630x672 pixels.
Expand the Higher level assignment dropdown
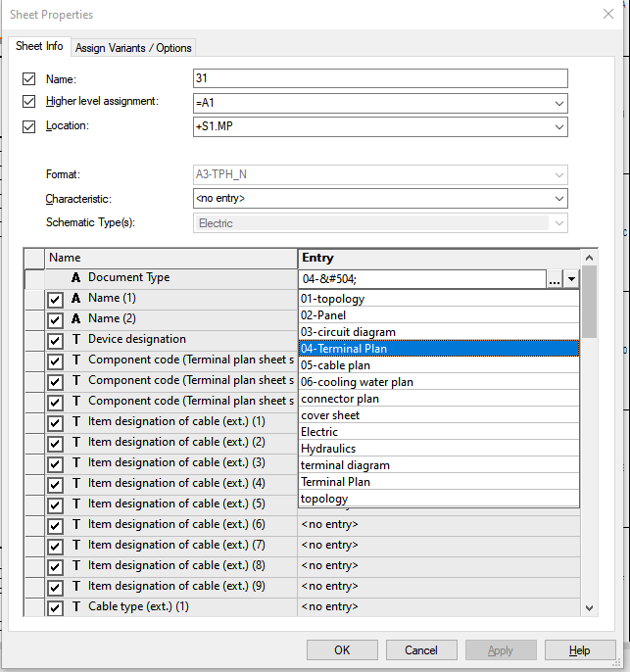[x=558, y=104]
